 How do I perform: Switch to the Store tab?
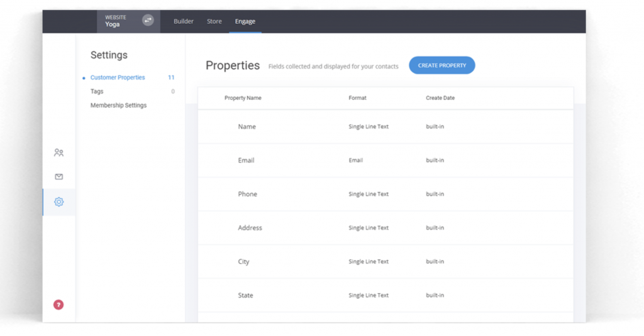click(x=214, y=21)
